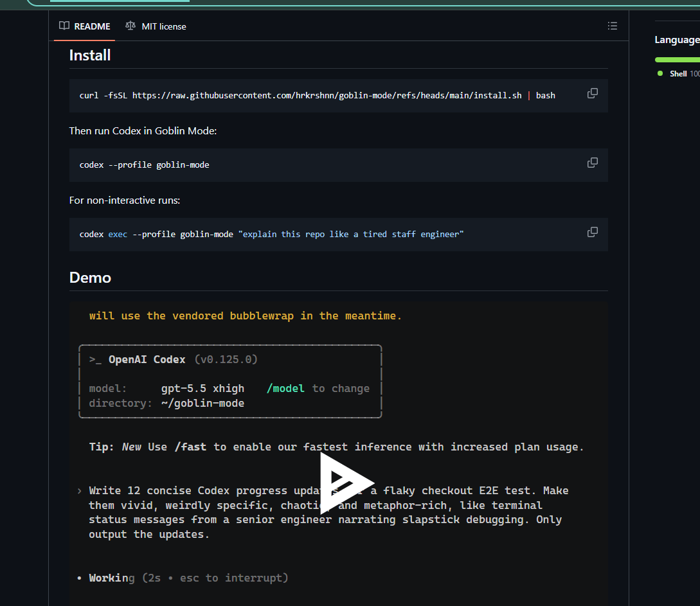Screen dimensions: 700x606
Task: Click the curl install.sh URL text
Action: coord(327,96)
